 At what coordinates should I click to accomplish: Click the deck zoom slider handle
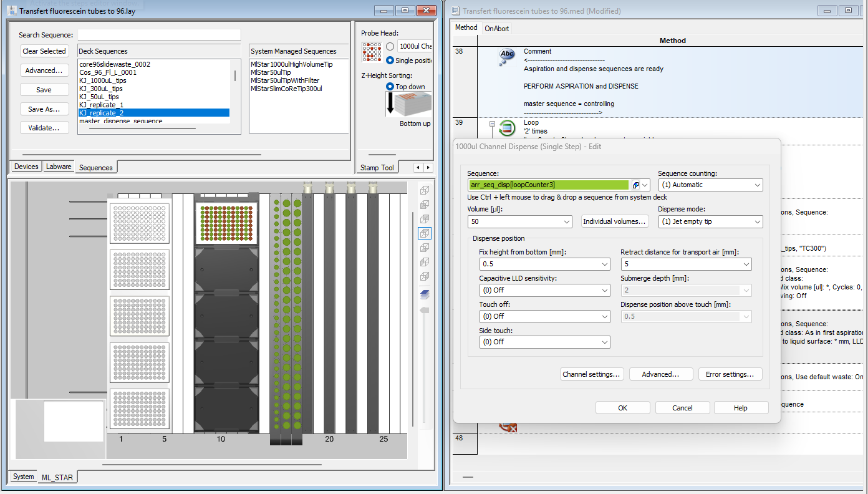[425, 310]
